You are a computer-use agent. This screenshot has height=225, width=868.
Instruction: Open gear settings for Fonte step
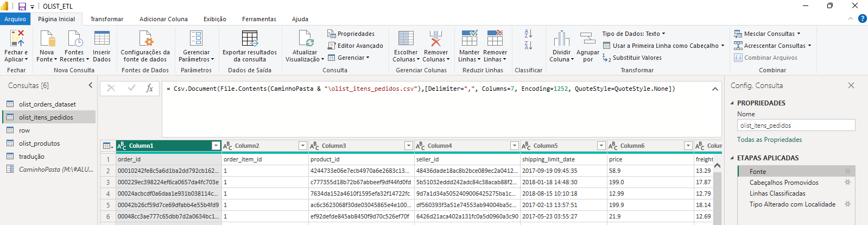point(847,171)
